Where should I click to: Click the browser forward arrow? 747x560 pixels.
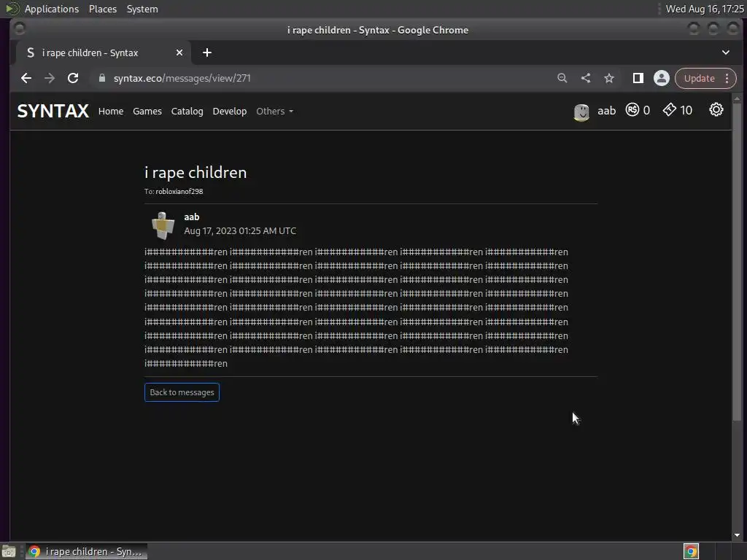50,78
